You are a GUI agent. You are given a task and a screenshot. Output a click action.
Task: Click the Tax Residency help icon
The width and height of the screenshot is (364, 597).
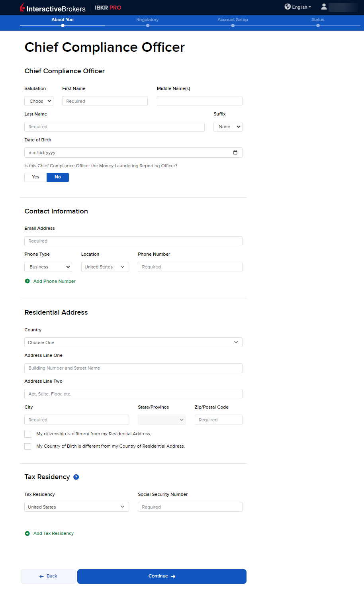tap(76, 477)
